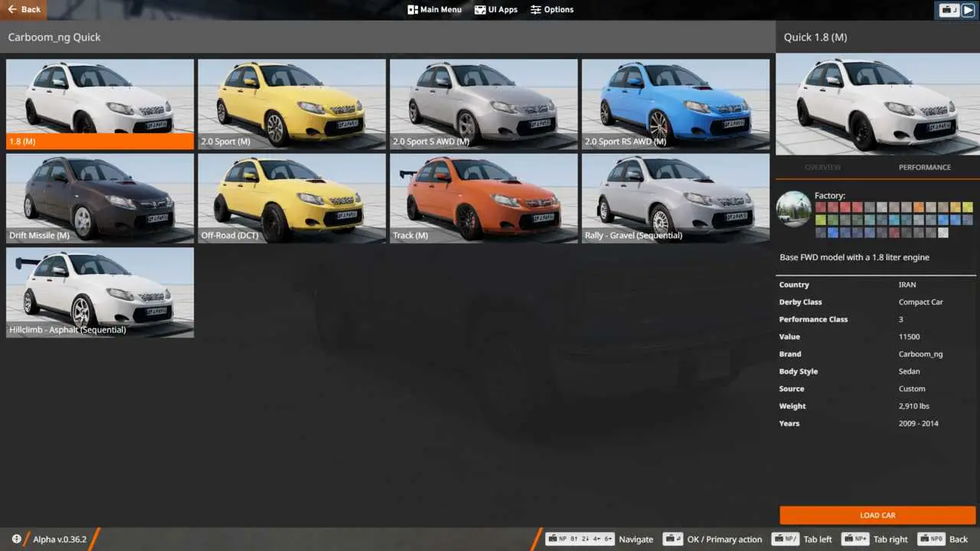Click the Tab left key hint icon

click(x=785, y=539)
